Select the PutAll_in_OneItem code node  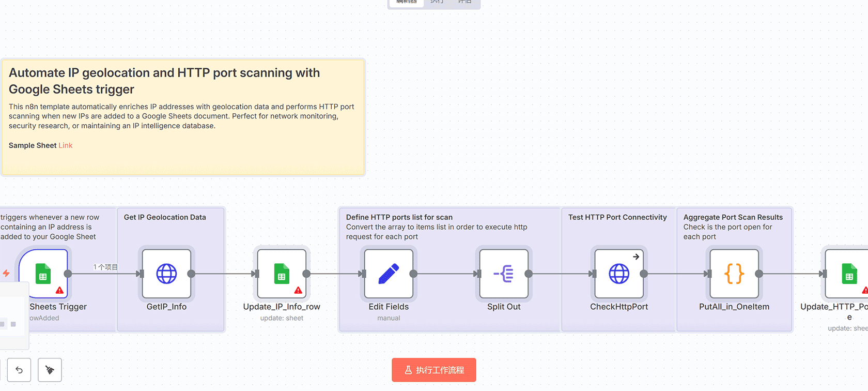tap(734, 274)
